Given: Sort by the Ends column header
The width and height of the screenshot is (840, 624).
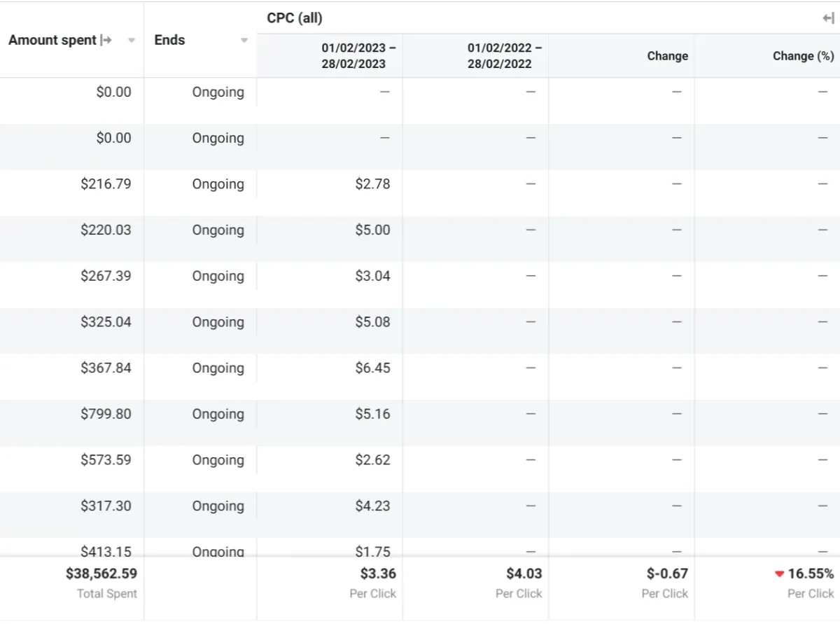Looking at the screenshot, I should click(169, 40).
